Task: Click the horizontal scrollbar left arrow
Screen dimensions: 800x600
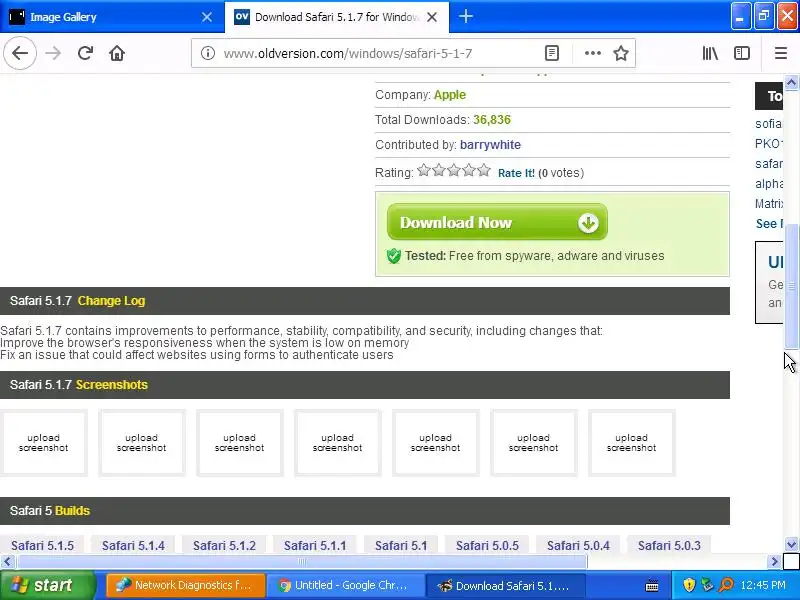Action: 7,561
